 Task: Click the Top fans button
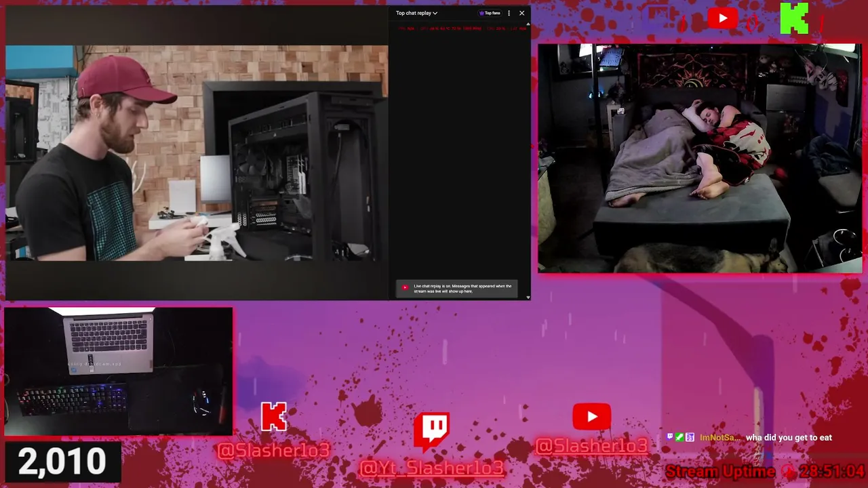[490, 13]
